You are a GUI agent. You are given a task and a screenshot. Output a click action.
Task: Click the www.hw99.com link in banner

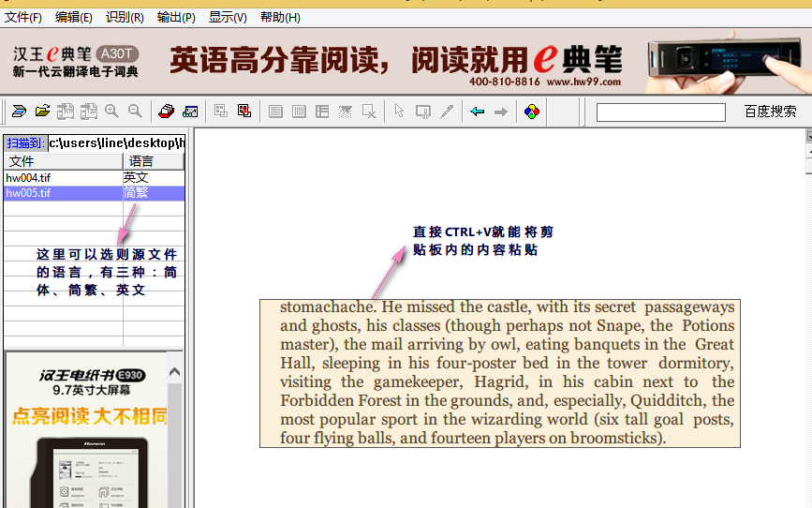tap(583, 82)
